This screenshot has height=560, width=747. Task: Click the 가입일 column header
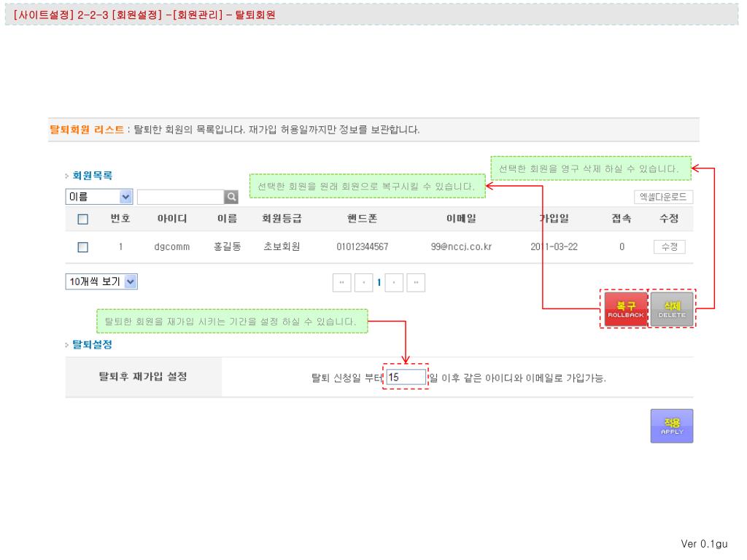tap(554, 219)
